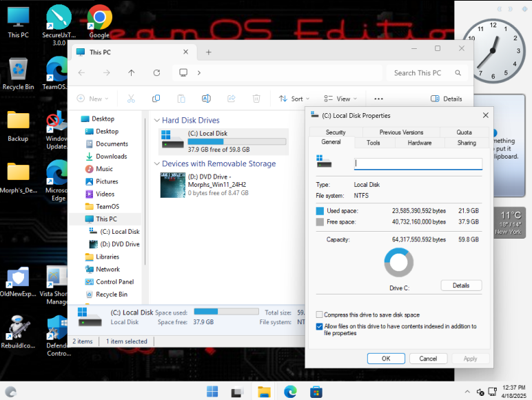Collapse the Hard Disk Drives group
Viewport: 532px width, 400px height.
click(156, 120)
